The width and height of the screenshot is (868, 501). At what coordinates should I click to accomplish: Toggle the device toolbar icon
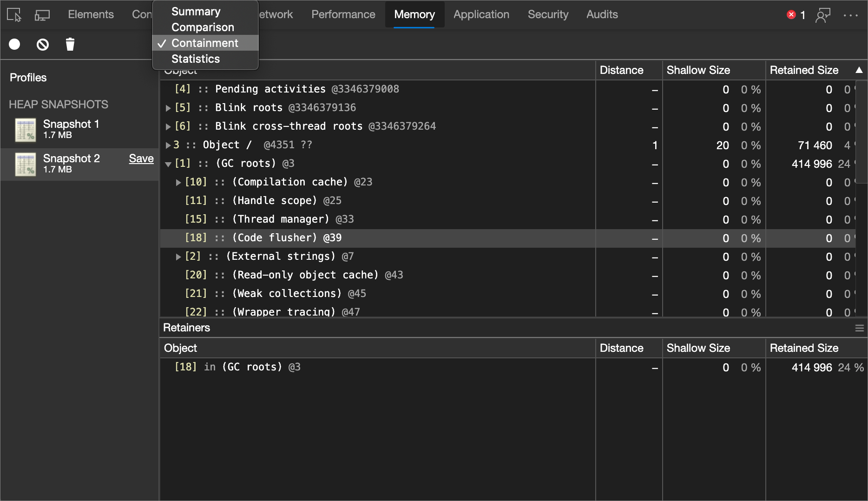pyautogui.click(x=42, y=14)
